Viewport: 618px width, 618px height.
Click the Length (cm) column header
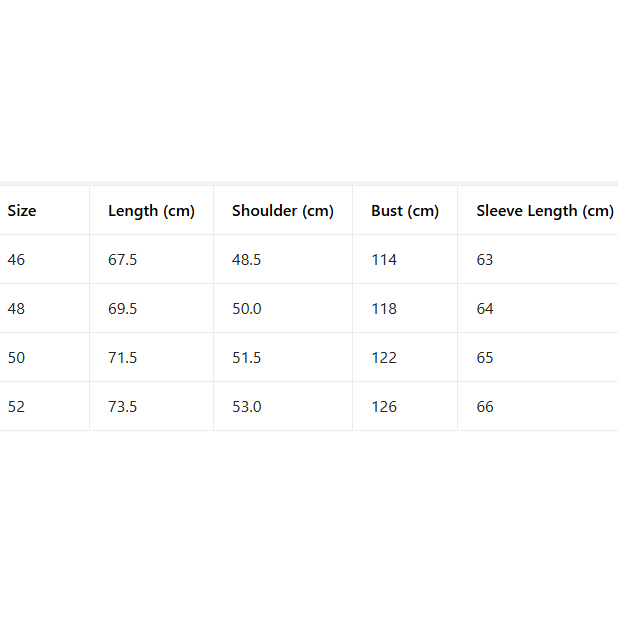(x=151, y=211)
